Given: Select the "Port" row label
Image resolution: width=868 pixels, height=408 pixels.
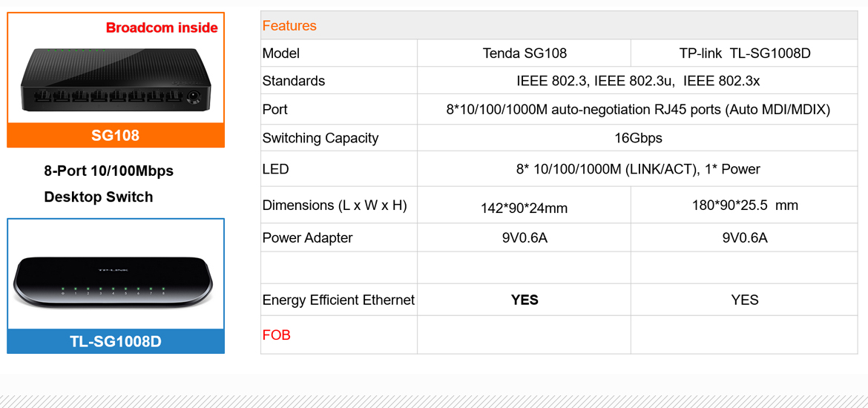Looking at the screenshot, I should [275, 109].
